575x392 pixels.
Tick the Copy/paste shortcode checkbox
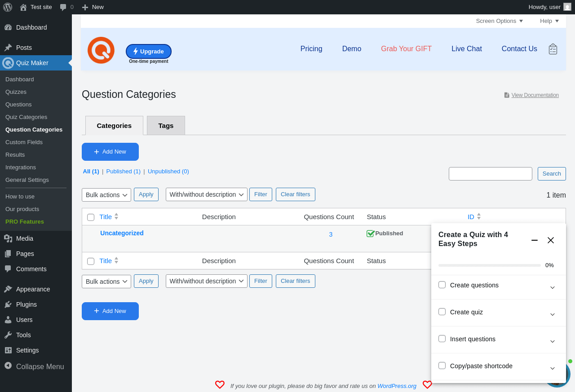tap(442, 366)
